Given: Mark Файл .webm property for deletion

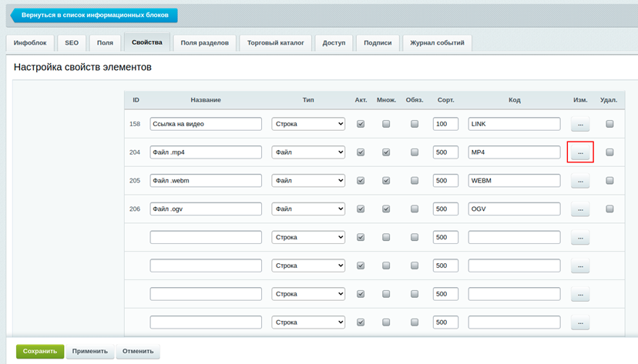Looking at the screenshot, I should tap(609, 181).
